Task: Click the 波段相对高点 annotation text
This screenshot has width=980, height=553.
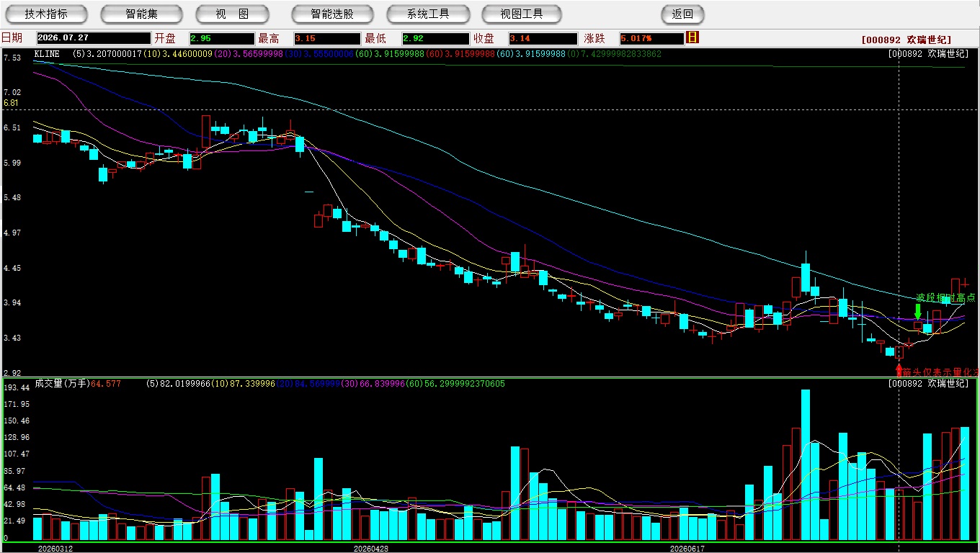Action: click(x=945, y=297)
